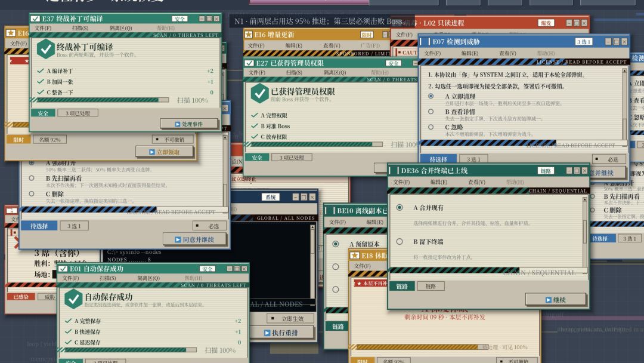Open the 隔离区(Q) menu in the E37 window
This screenshot has width=644, height=363.
(120, 28)
